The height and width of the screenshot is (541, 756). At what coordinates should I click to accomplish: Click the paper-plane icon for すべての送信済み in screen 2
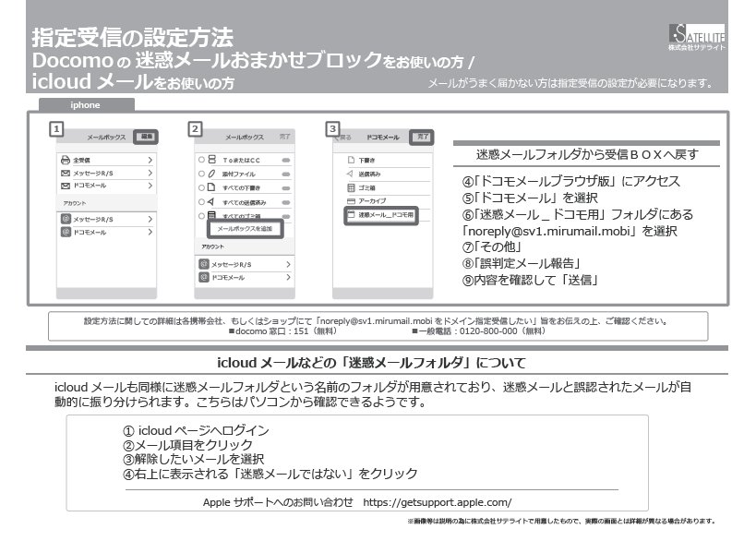pos(210,202)
